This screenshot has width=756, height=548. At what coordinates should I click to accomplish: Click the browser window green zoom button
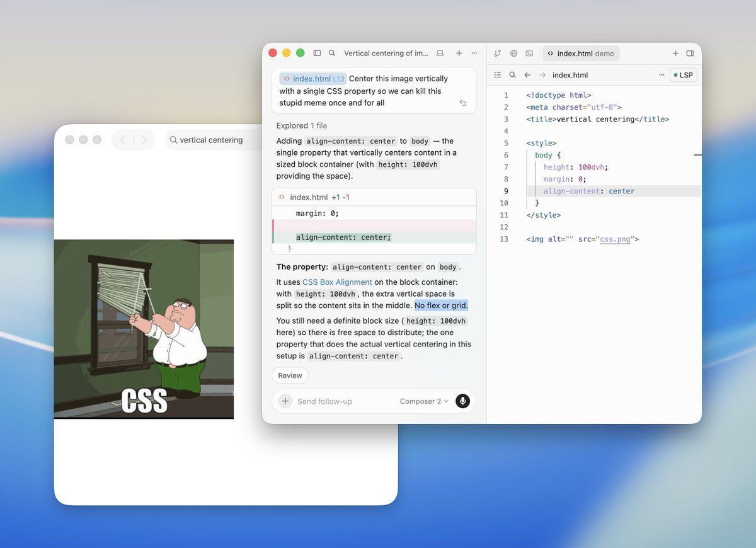click(x=97, y=140)
